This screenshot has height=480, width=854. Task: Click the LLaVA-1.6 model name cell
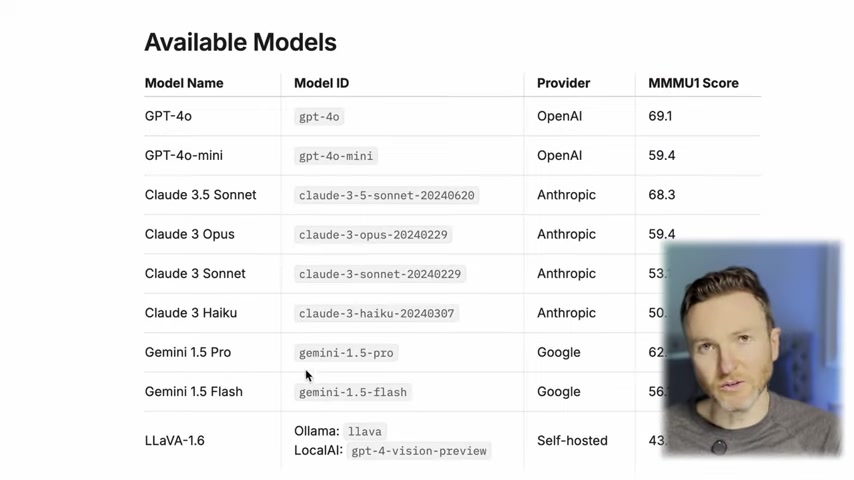pos(174,440)
